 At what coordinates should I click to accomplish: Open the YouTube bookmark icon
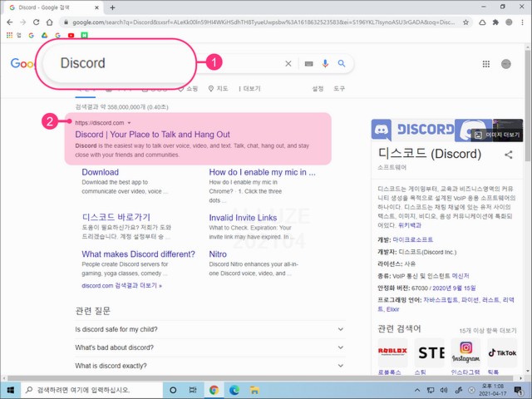(x=71, y=35)
